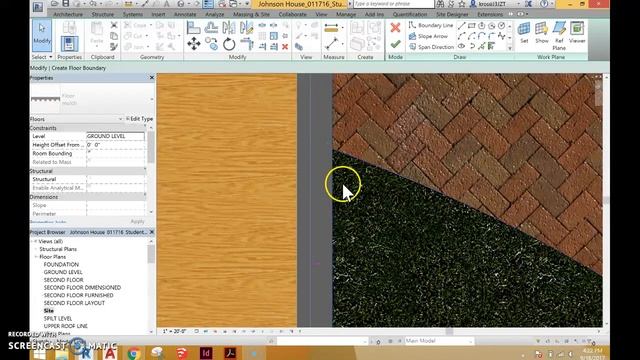Switch to Massing & Site tab
Image resolution: width=640 pixels, height=360 pixels.
point(251,14)
